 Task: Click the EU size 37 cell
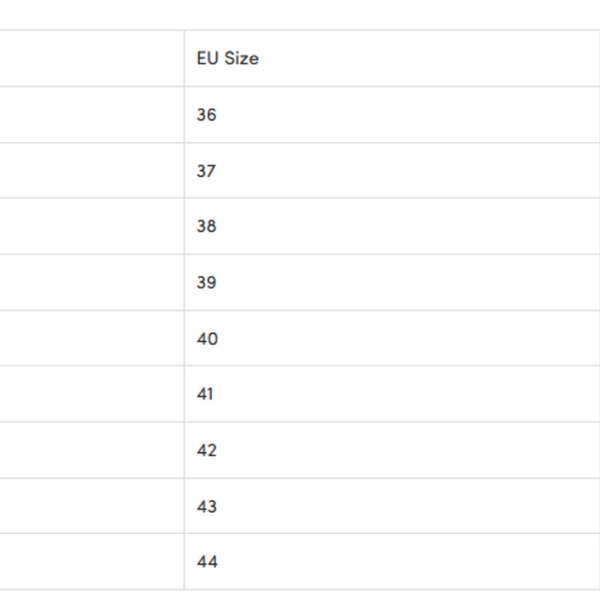pos(207,171)
